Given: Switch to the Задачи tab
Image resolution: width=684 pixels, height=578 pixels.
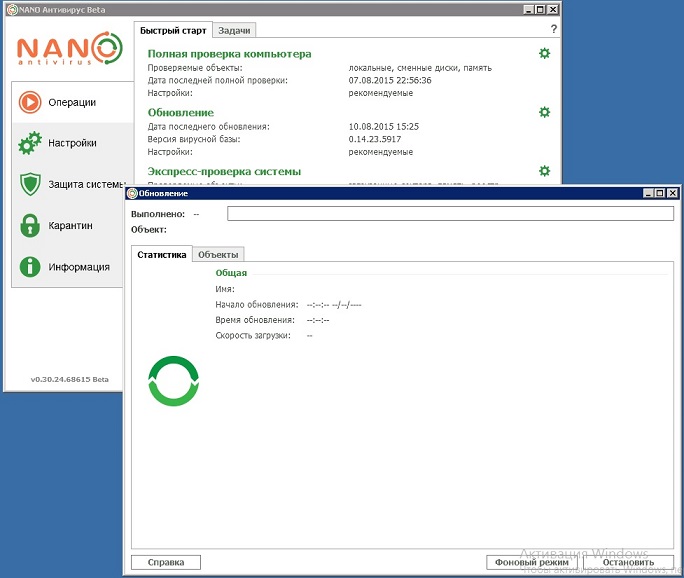Looking at the screenshot, I should click(233, 31).
